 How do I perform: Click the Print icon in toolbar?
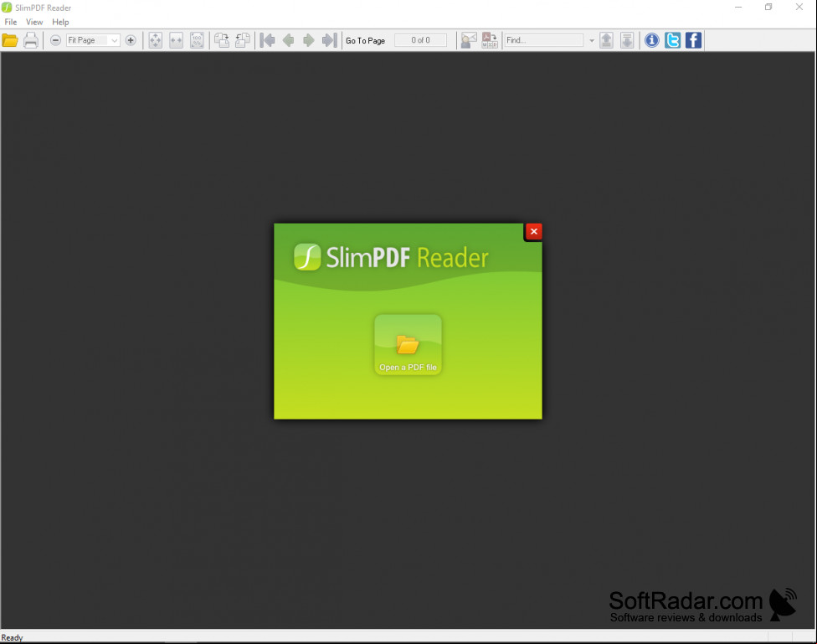31,40
